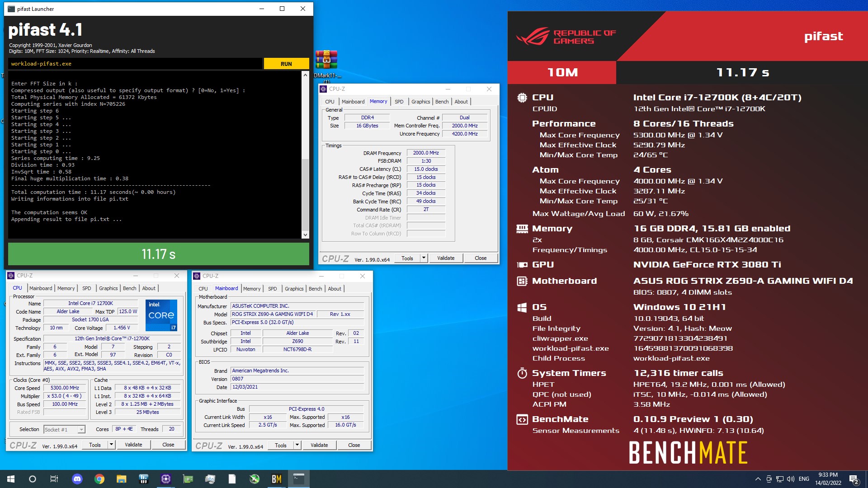Open the Windows Start menu
The height and width of the screenshot is (488, 868).
coord(11,479)
